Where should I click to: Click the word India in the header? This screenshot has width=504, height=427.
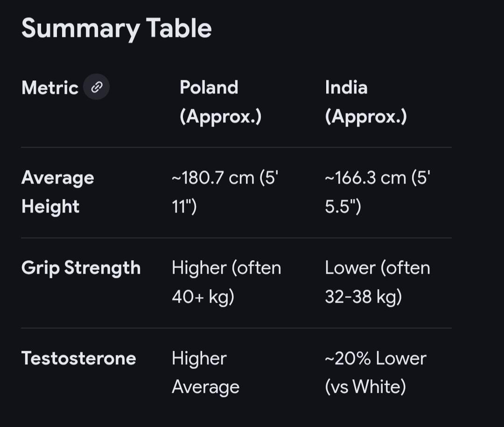pos(346,87)
